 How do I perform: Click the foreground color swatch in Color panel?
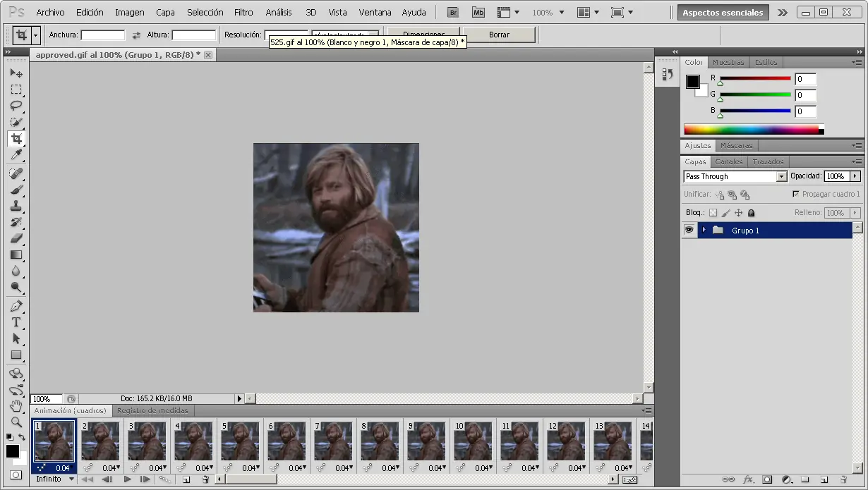tap(693, 82)
